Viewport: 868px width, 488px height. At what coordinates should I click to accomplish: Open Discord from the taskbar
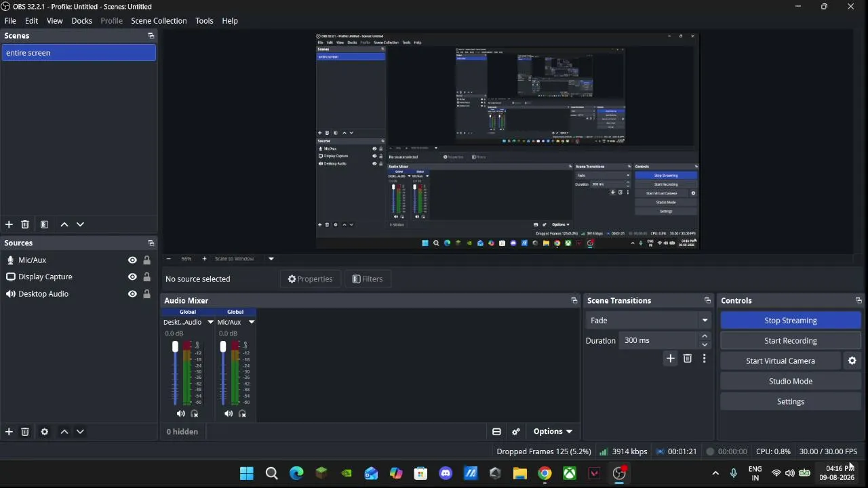(x=446, y=474)
